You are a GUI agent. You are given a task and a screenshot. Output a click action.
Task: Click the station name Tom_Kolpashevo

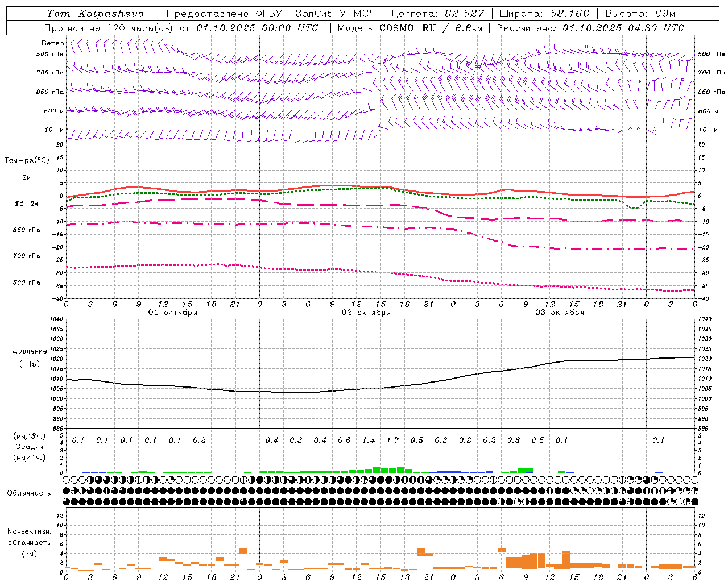coord(96,14)
